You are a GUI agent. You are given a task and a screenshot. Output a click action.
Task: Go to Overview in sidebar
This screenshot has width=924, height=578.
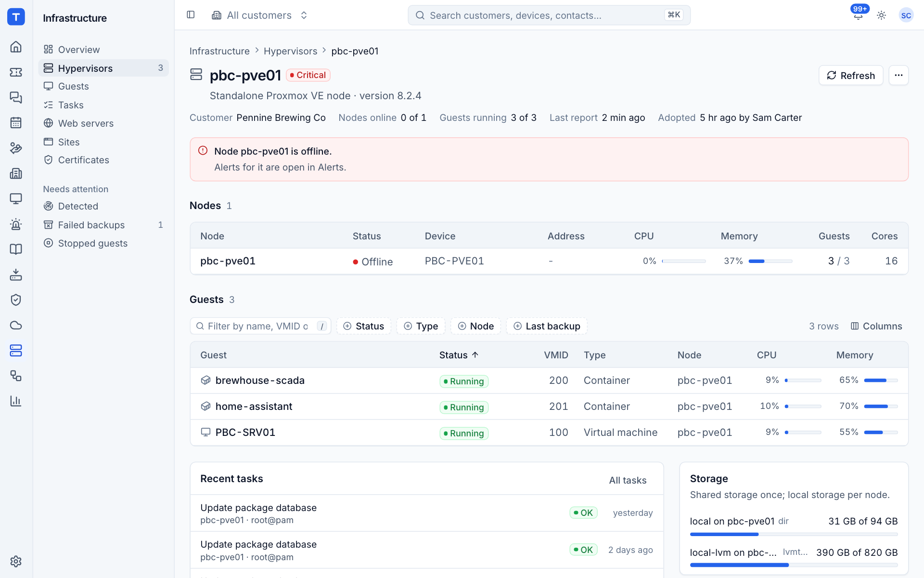103,50
